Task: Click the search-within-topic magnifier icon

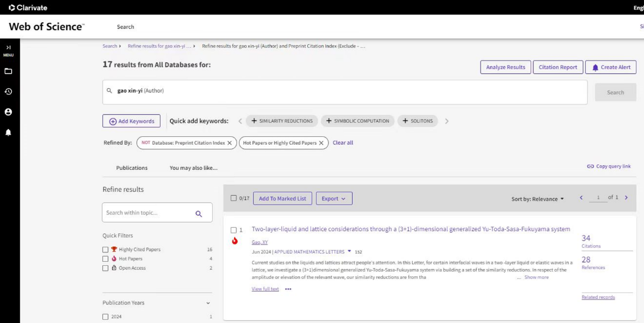Action: pos(199,214)
